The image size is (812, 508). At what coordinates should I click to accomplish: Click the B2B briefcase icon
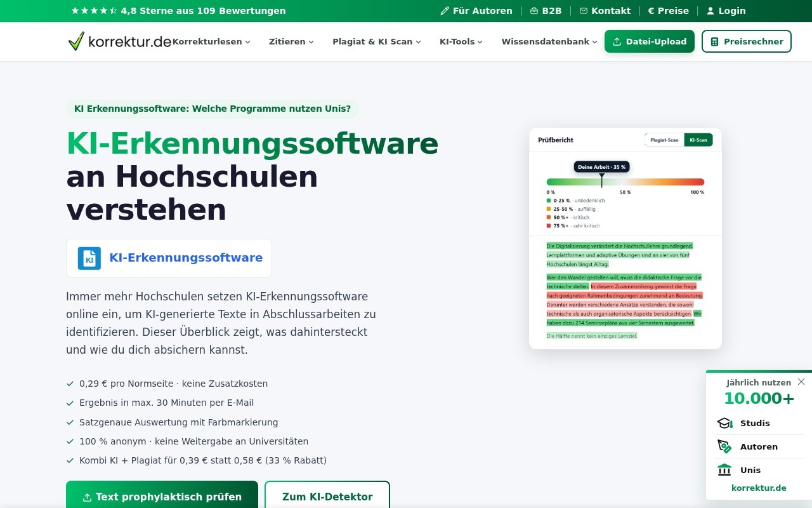click(534, 11)
